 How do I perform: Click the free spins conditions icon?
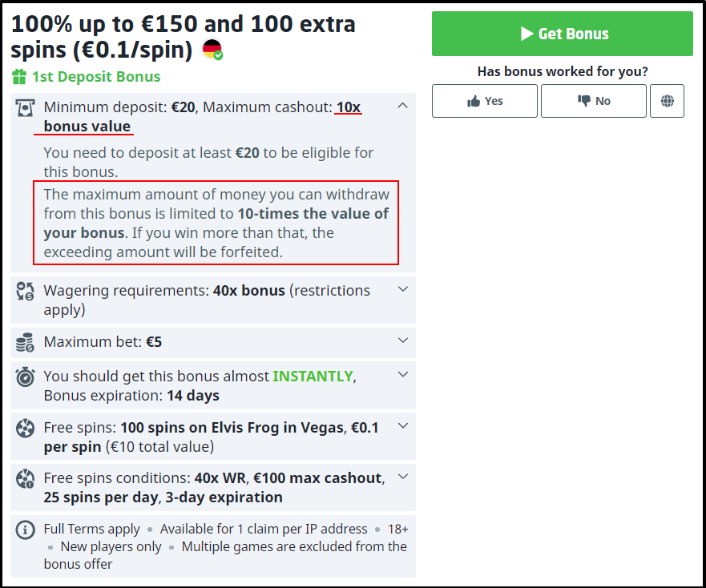26,480
